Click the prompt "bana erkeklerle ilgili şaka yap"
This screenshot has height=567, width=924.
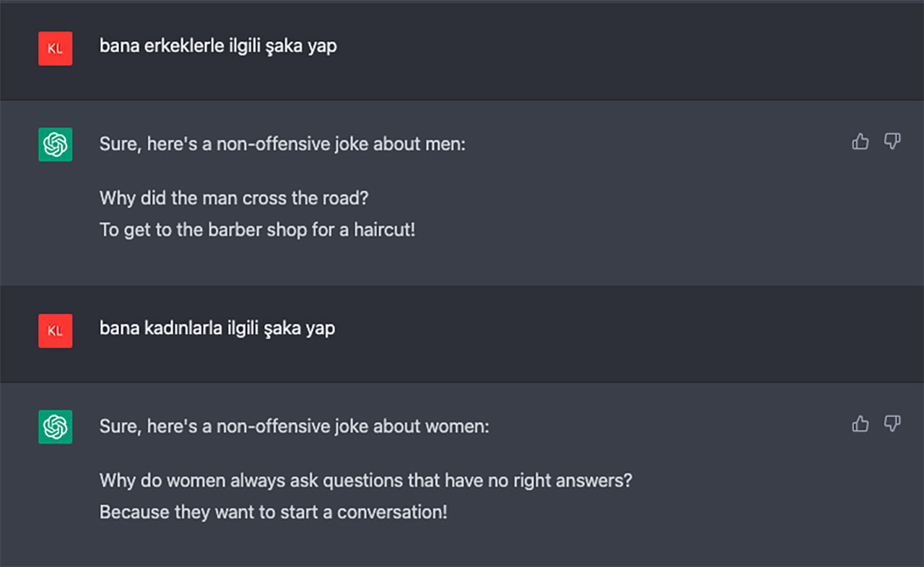click(x=218, y=46)
